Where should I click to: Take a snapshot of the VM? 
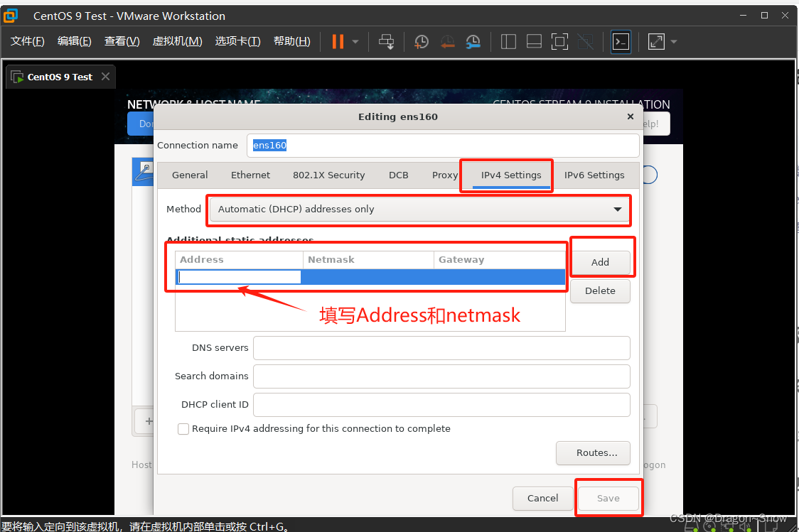point(422,42)
